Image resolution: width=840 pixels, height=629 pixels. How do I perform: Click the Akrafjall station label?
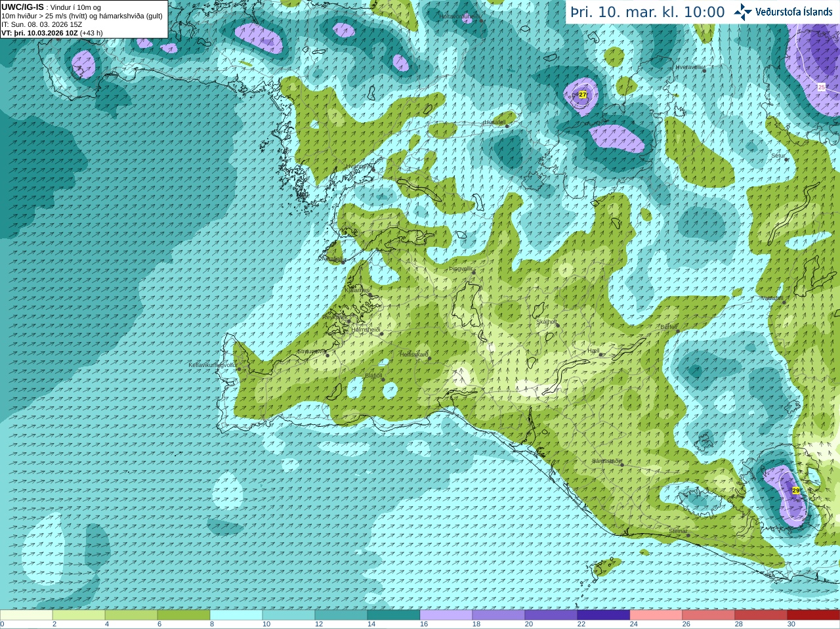click(x=331, y=259)
